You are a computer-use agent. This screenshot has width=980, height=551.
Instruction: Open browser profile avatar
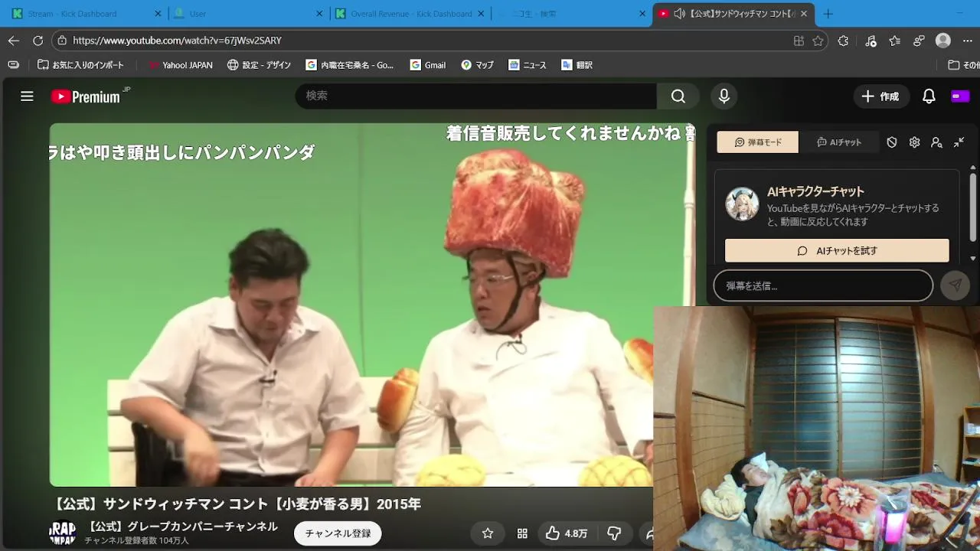coord(943,41)
